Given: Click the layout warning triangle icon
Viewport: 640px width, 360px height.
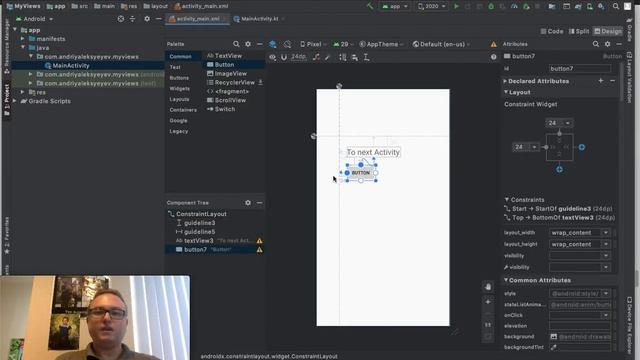Looking at the screenshot, I should coord(493,44).
